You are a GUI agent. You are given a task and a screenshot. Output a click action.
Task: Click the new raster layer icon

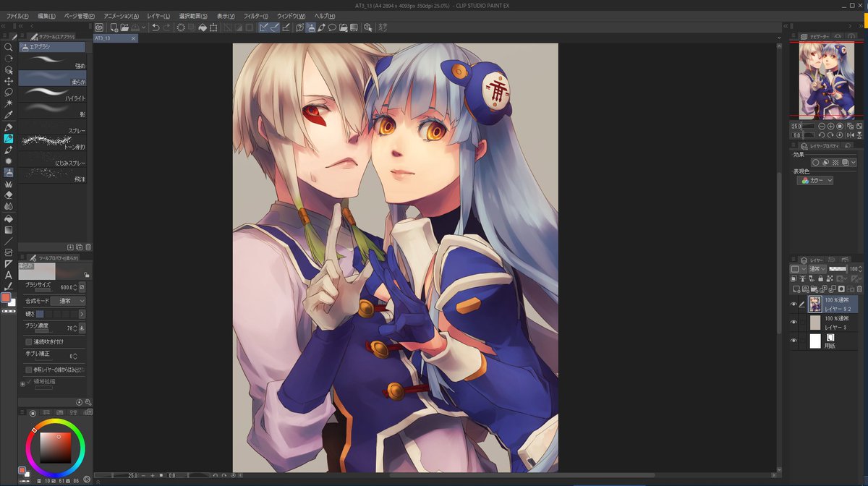click(795, 289)
